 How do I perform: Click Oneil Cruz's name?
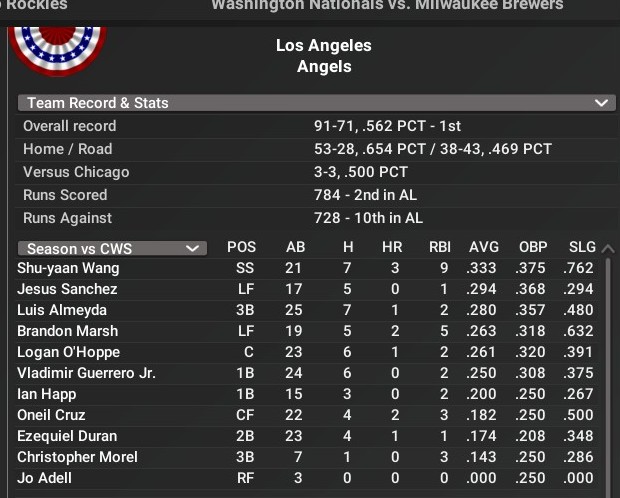pos(51,415)
